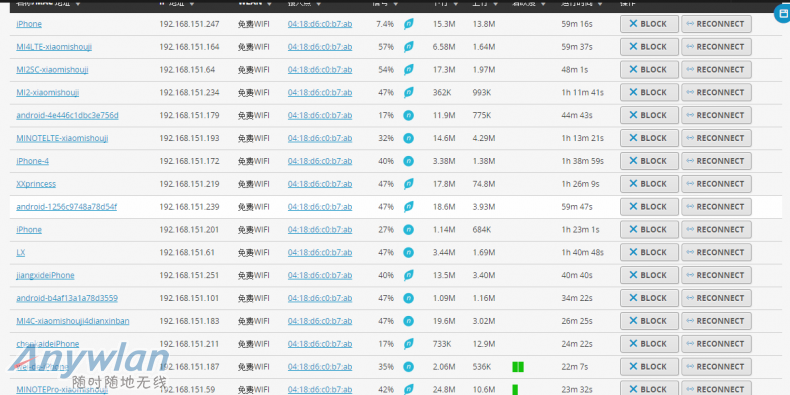Image resolution: width=790 pixels, height=395 pixels.
Task: Open the MI4LTE-xiaomishouji client link
Action: coord(54,47)
